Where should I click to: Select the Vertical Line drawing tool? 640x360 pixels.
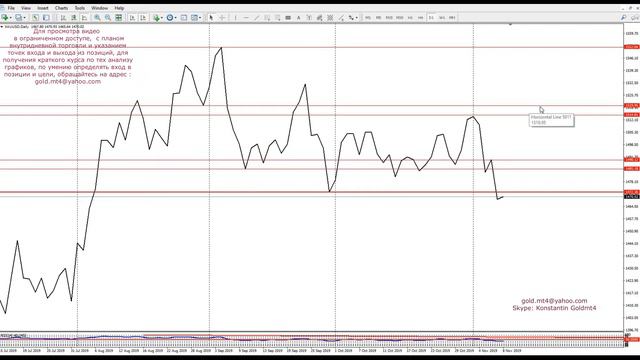[235, 18]
